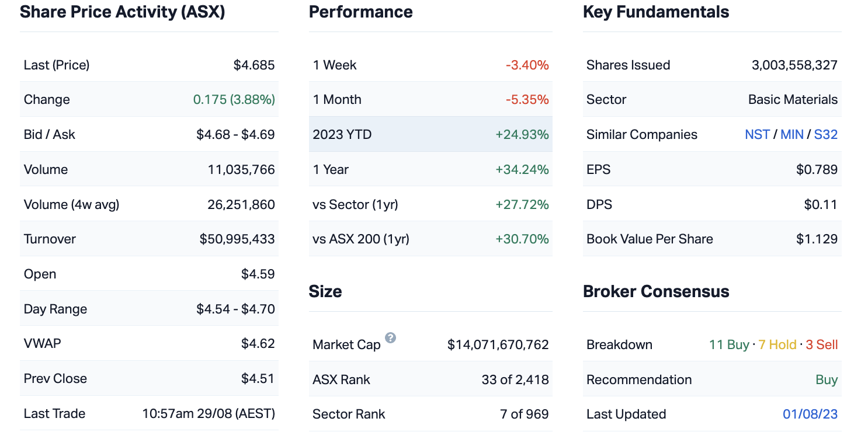
Task: Click the Last (Price) $4.685 value
Action: pyautogui.click(x=254, y=65)
